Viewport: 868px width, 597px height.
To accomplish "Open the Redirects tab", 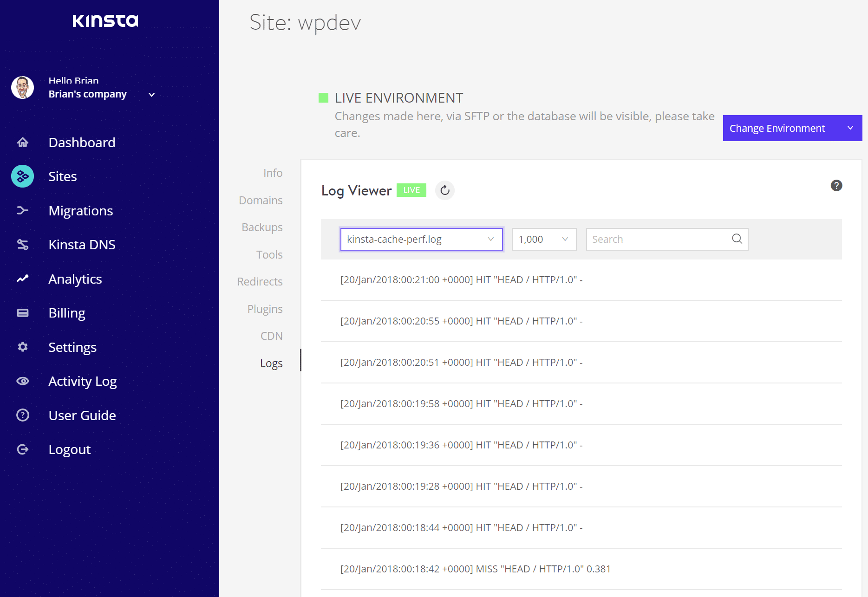I will point(260,282).
